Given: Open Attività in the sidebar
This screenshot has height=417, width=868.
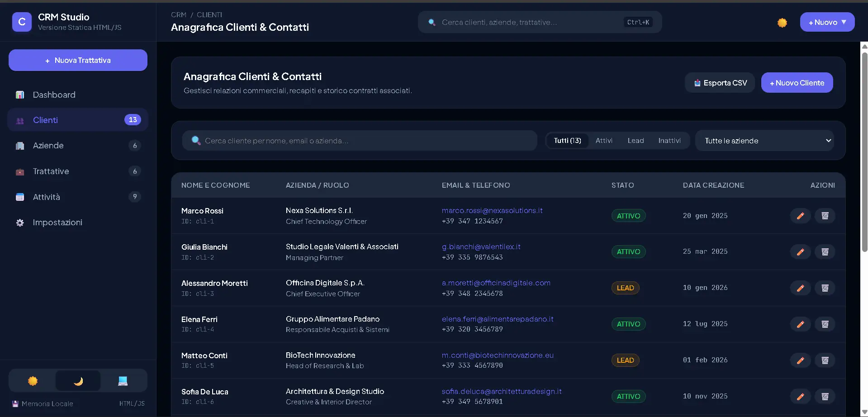Looking at the screenshot, I should (78, 197).
